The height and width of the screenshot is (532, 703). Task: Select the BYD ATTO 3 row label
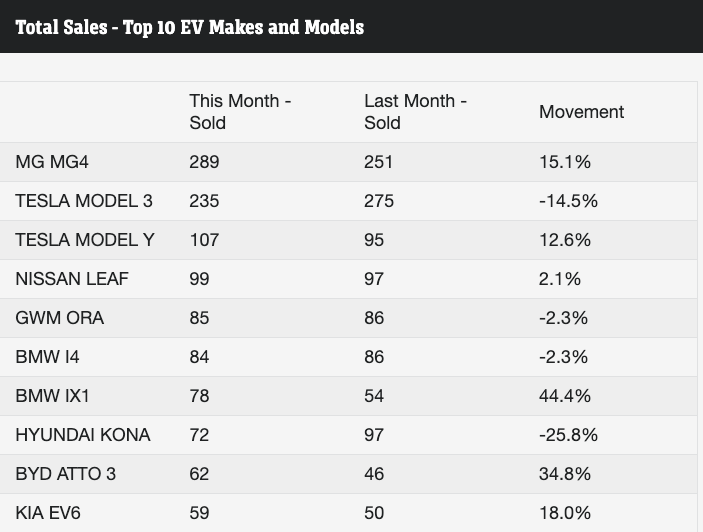[x=66, y=474]
